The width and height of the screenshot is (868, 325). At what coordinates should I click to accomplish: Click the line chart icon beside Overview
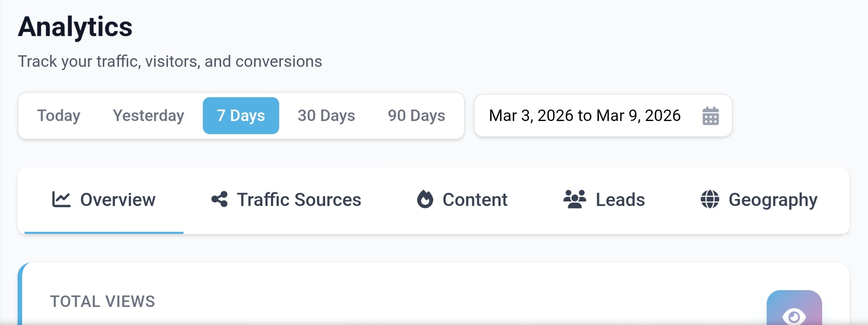(61, 199)
